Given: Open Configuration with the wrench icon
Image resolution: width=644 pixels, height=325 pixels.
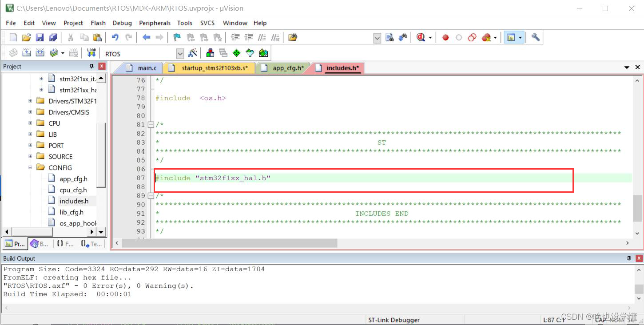Looking at the screenshot, I should (x=535, y=37).
